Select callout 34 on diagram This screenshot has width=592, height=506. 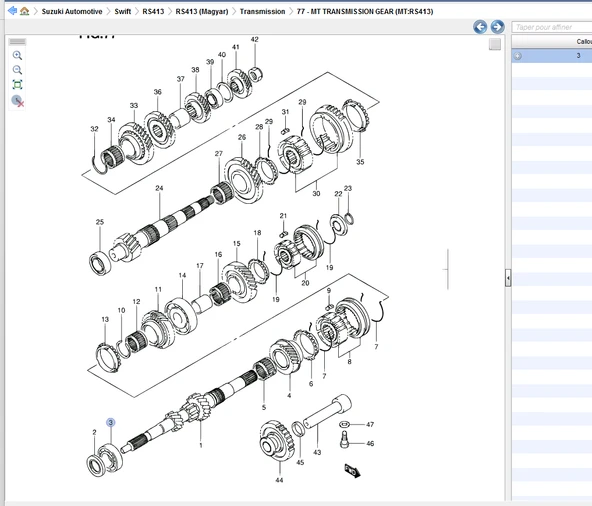click(111, 120)
